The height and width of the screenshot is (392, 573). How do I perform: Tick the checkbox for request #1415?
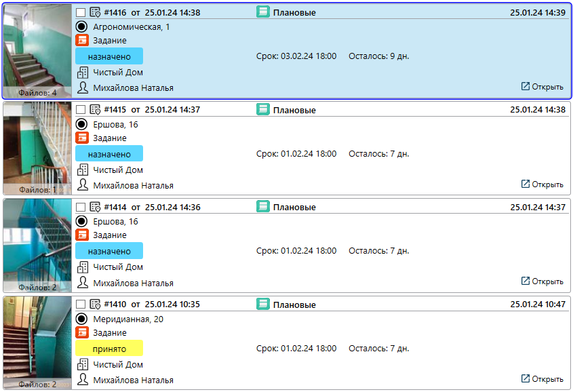81,110
